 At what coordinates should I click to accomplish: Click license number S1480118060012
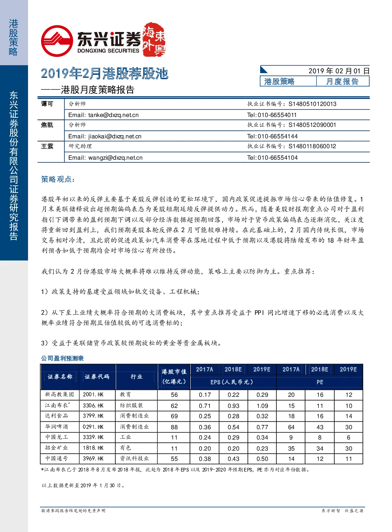pos(312,146)
